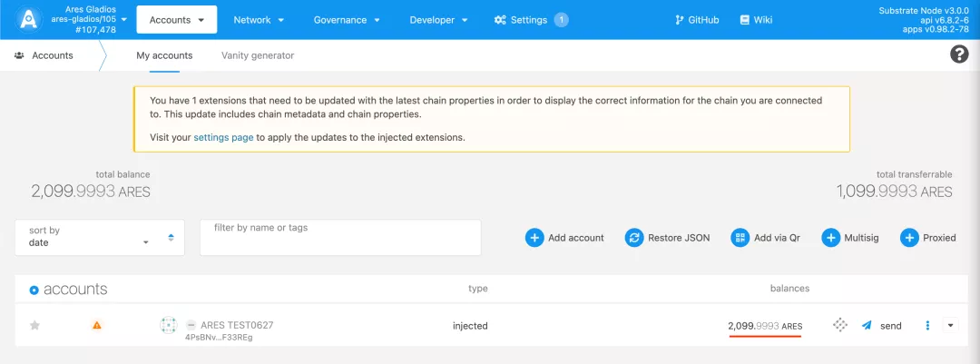Expand the ARES TEST0627 row details
This screenshot has width=980, height=364.
951,325
